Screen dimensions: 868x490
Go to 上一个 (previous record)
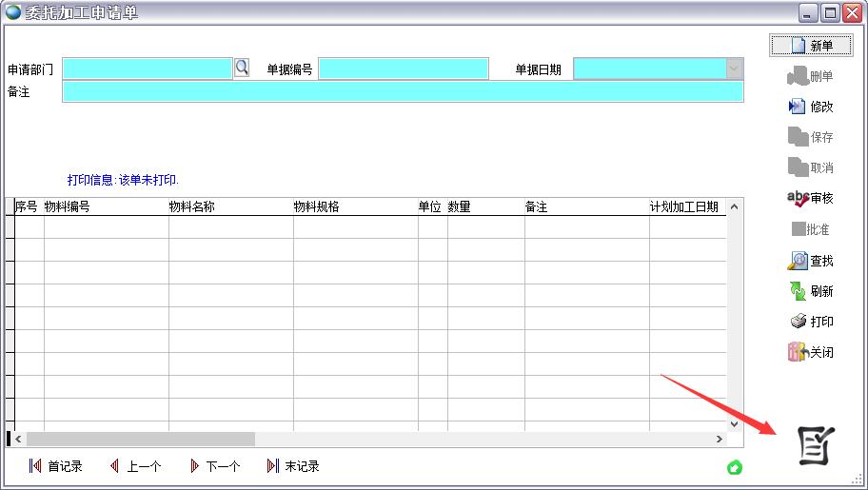click(135, 466)
